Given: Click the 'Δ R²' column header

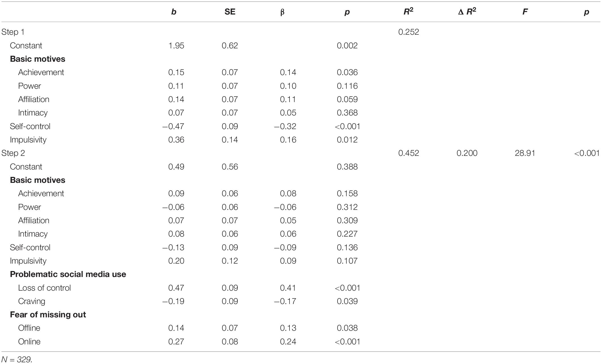Looking at the screenshot, I should click(467, 11).
